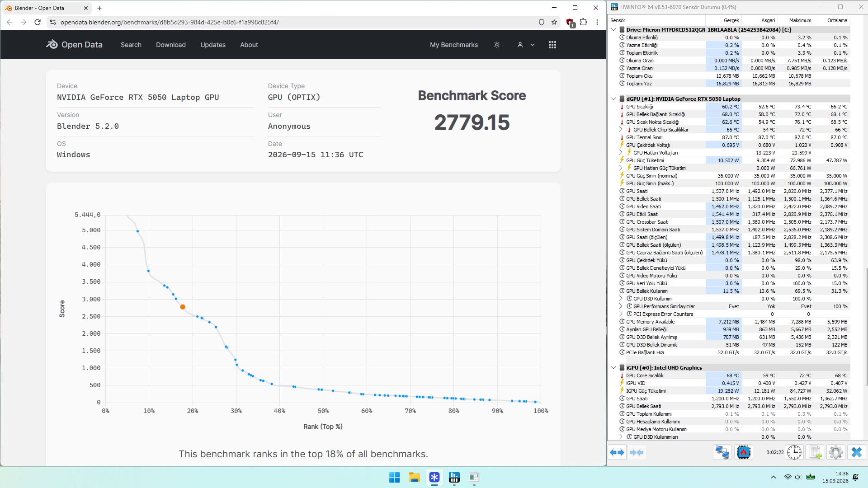The image size is (868, 488).
Task: Click the HWiNFO taskbar icon
Action: (x=454, y=477)
